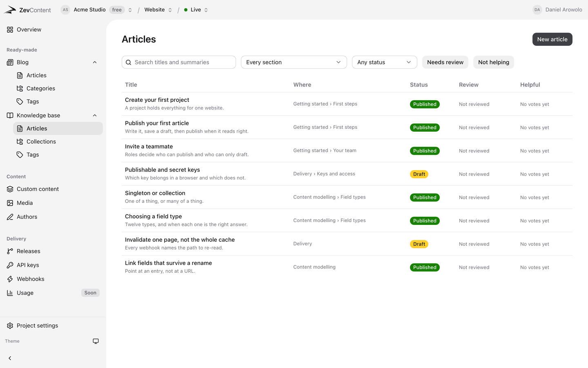Click the Blog newspaper icon
Viewport: 588px width, 368px height.
pos(10,62)
